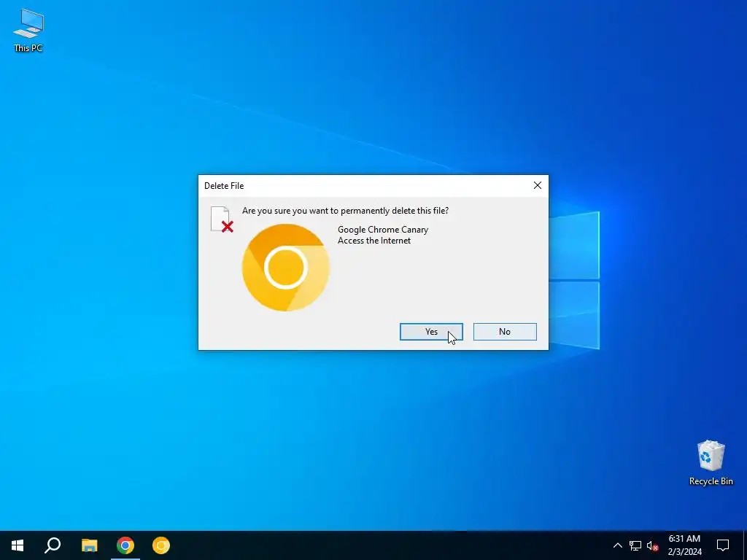
Task: Select the Recycle Bin desktop icon
Action: (711, 463)
